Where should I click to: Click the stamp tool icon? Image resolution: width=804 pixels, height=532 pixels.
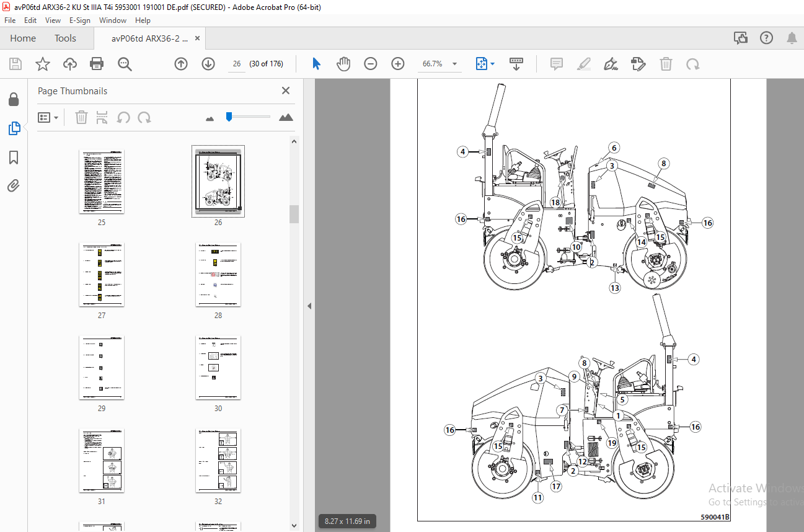[638, 64]
